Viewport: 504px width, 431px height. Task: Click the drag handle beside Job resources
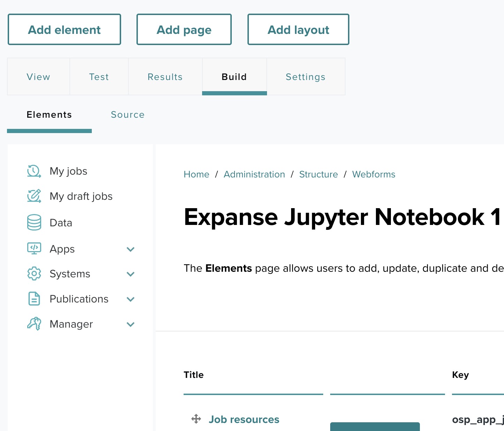click(x=196, y=419)
